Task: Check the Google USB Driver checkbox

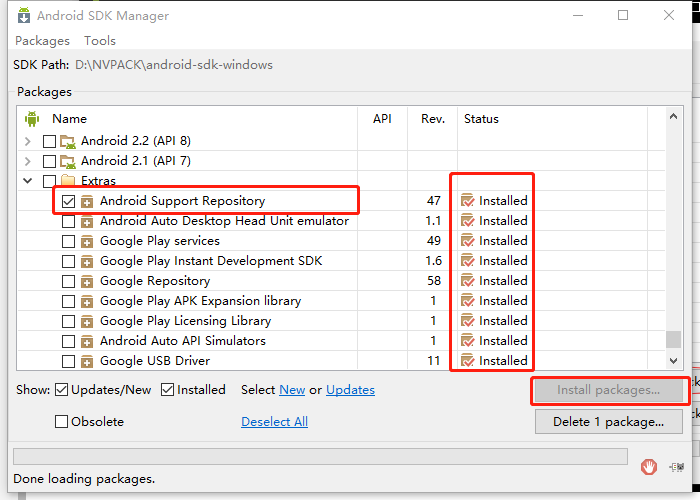Action: (x=68, y=361)
